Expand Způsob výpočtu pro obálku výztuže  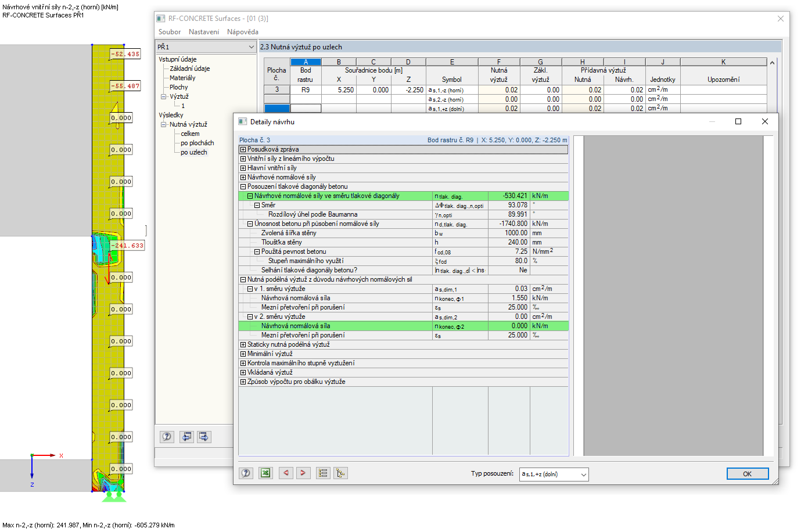coord(243,382)
